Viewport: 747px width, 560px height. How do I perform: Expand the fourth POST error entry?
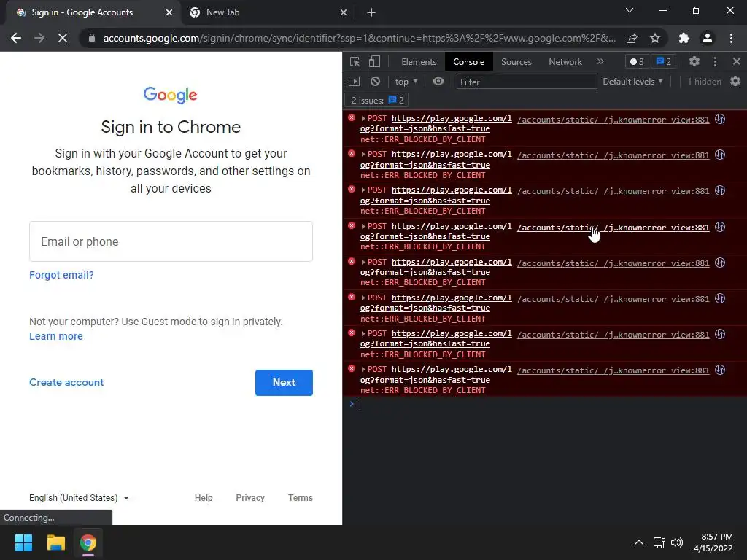click(x=363, y=226)
